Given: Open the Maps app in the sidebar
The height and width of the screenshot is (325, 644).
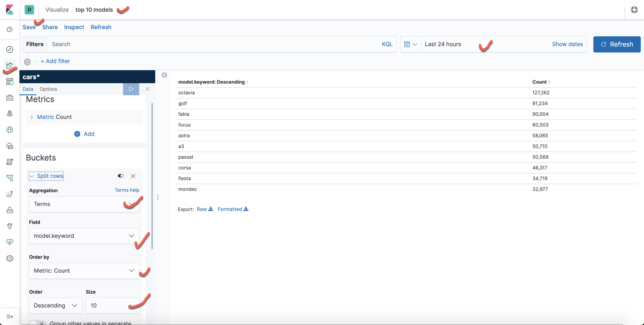Looking at the screenshot, I should pos(9,114).
